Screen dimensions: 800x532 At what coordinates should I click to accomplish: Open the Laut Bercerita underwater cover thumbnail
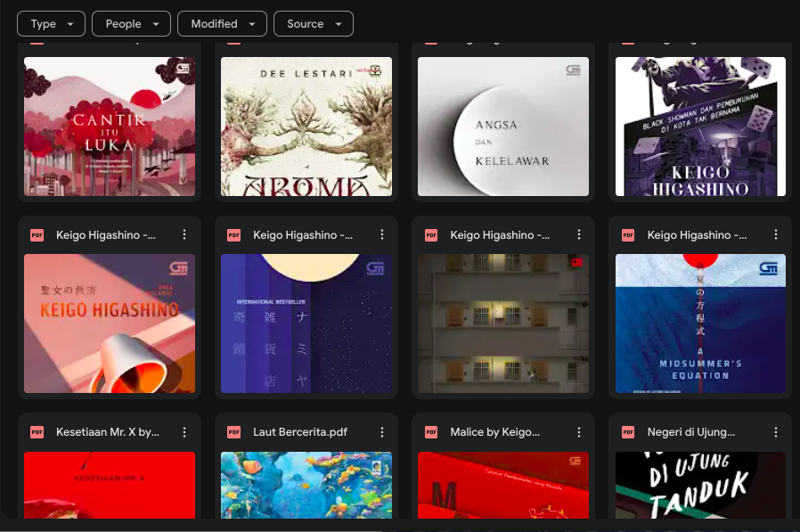pyautogui.click(x=306, y=485)
